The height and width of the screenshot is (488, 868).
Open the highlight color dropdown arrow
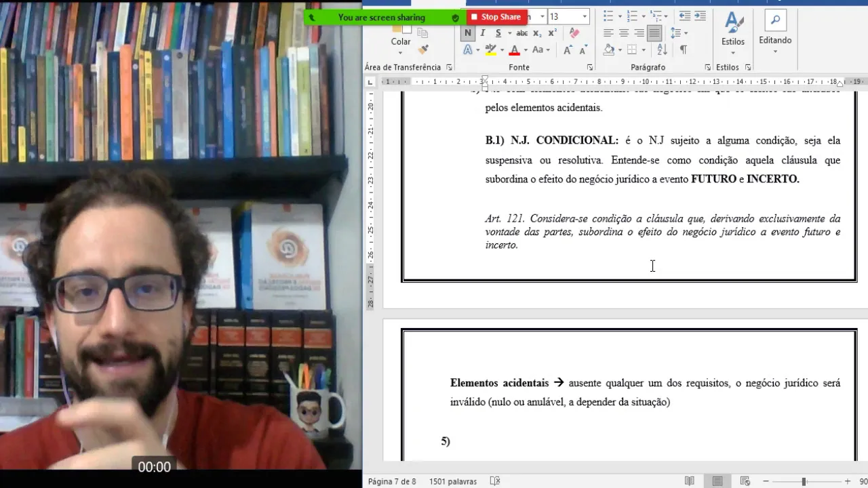pos(502,50)
